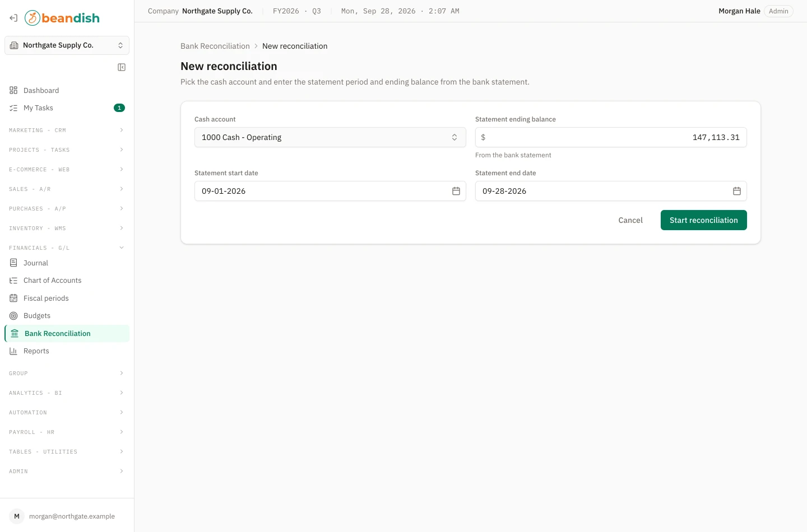Click the Admin role badge

tap(778, 11)
